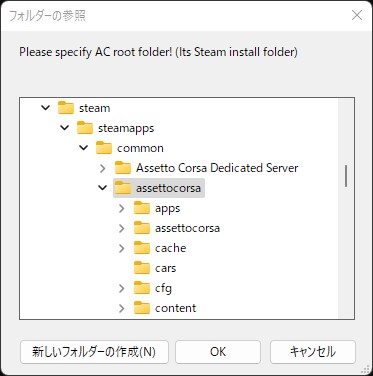Click 新しいフォルダーの作成(N) button
The image size is (373, 376).
(x=94, y=352)
